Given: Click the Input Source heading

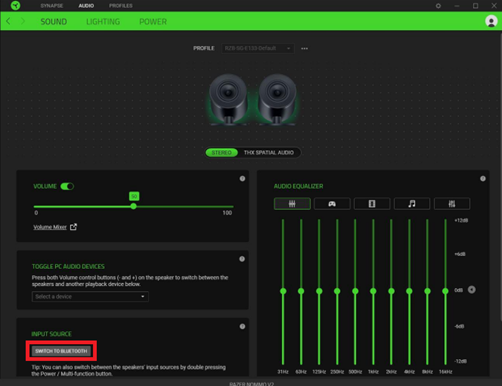Looking at the screenshot, I should 51,334.
